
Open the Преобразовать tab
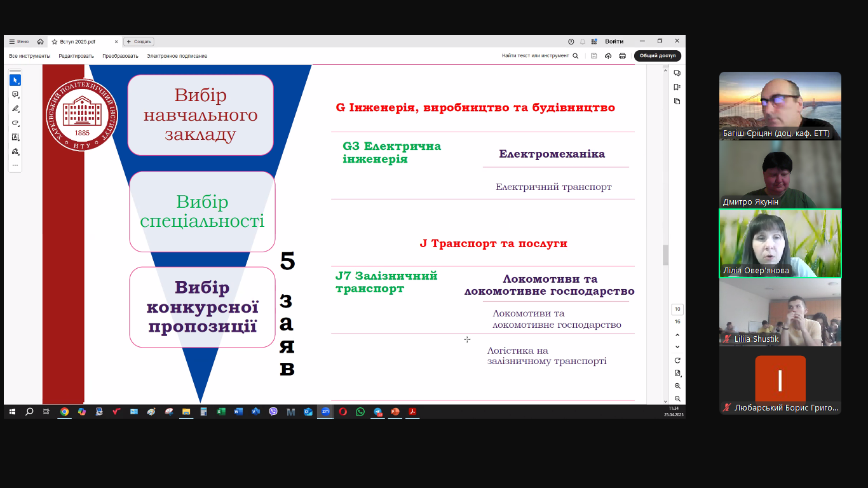[120, 56]
